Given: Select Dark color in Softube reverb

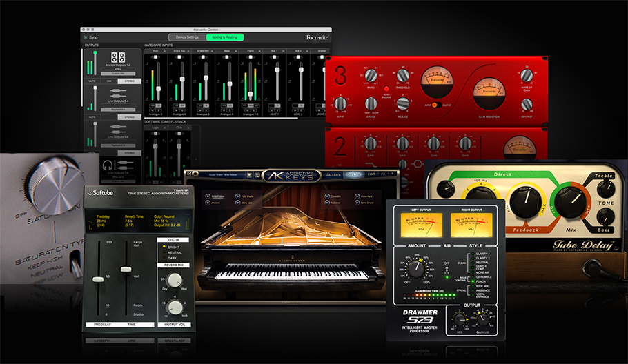Looking at the screenshot, I should 164,258.
